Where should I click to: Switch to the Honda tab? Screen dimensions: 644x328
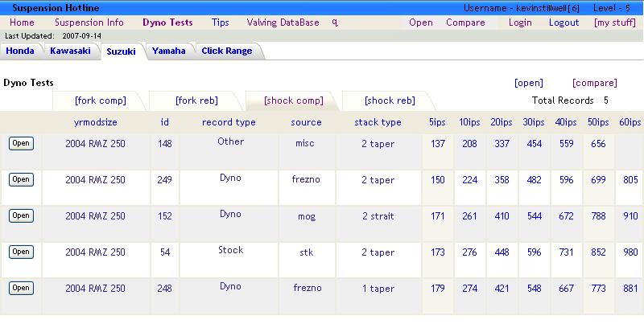[x=21, y=51]
